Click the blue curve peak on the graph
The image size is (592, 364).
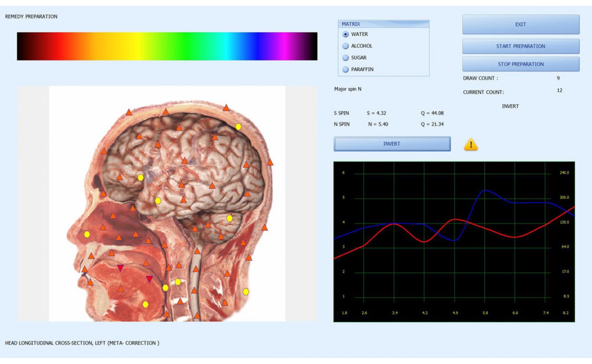(485, 190)
